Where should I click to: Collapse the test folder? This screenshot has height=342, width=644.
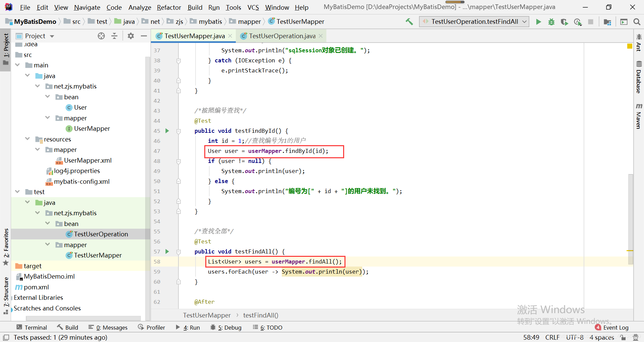[17, 192]
